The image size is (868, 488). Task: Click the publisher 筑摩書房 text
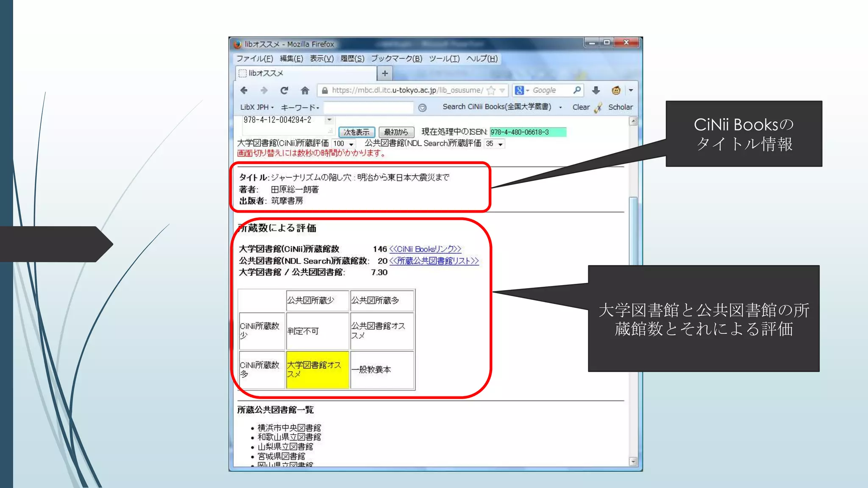tap(287, 201)
